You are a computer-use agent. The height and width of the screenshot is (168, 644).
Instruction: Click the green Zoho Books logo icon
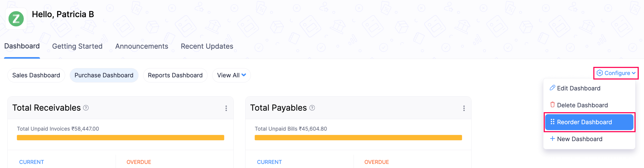(x=16, y=19)
